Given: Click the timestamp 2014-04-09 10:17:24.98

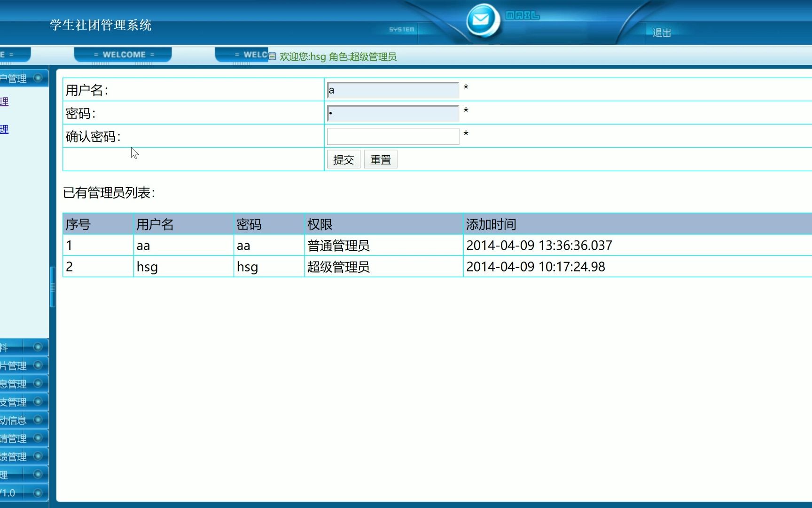Looking at the screenshot, I should click(x=536, y=267).
